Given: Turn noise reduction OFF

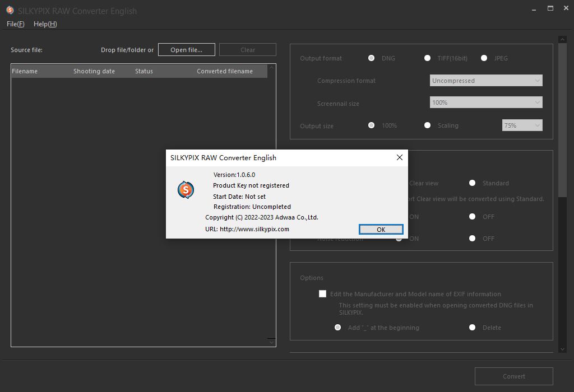Looking at the screenshot, I should click(472, 239).
